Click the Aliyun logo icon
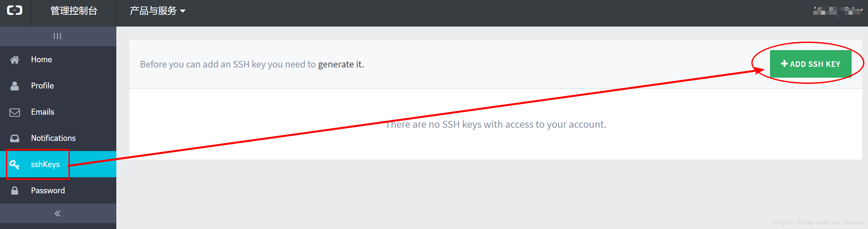Screen dimensions: 868x229 coord(15,11)
